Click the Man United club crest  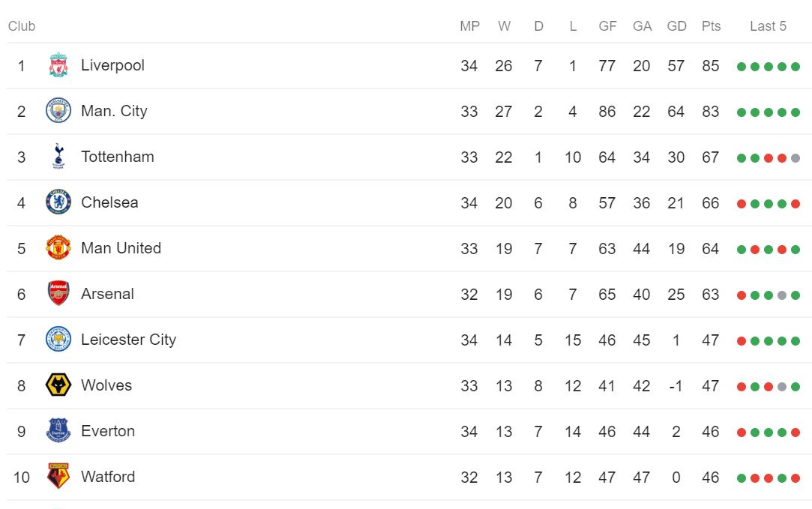tap(58, 247)
